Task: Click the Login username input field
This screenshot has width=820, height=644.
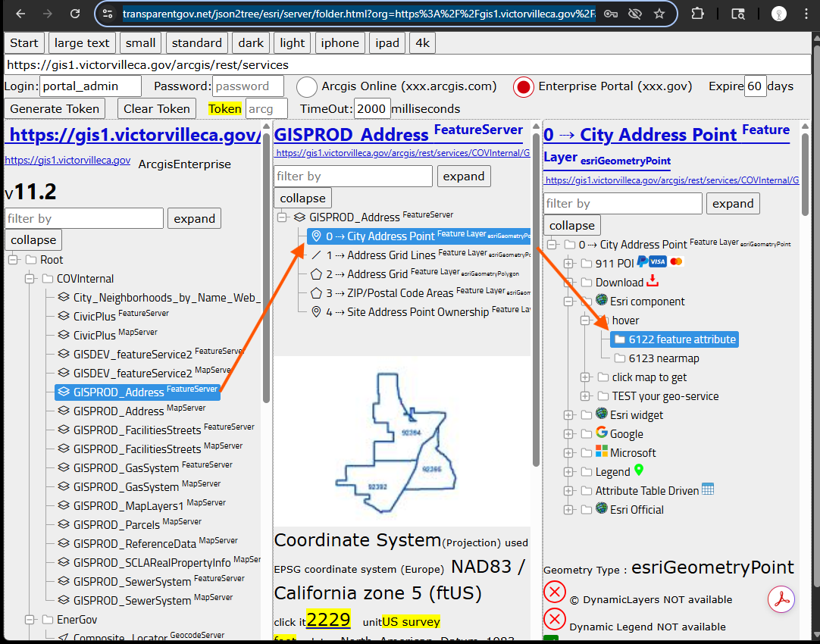Action: click(90, 86)
